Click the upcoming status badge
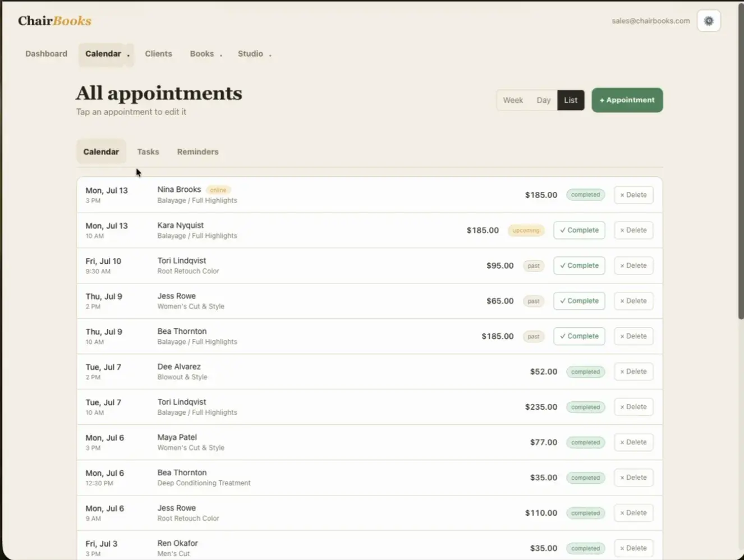The image size is (744, 560). (x=526, y=231)
